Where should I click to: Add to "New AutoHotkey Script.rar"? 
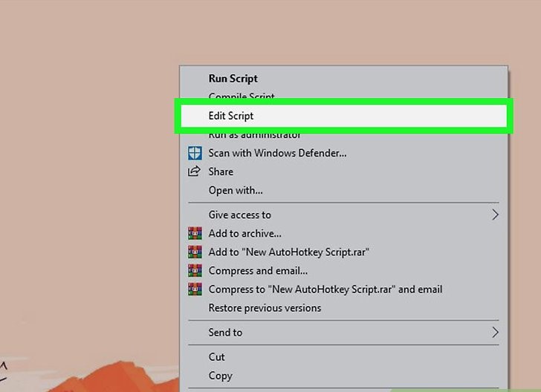point(343,252)
